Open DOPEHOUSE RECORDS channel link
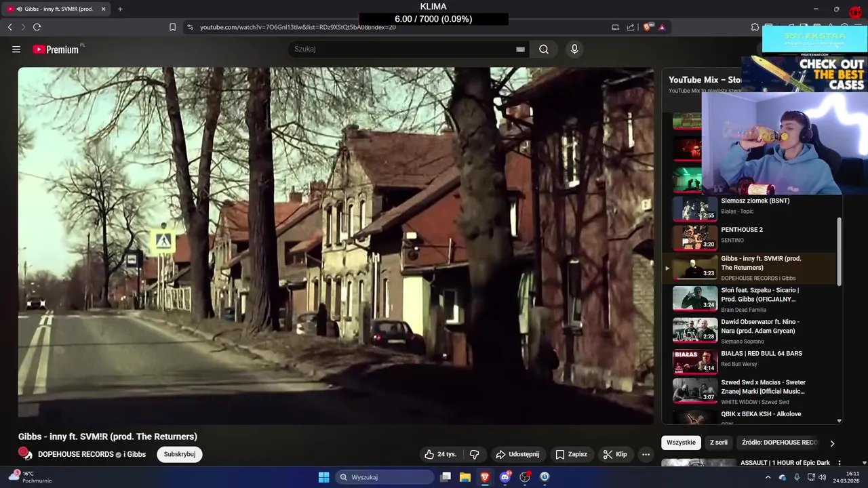The height and width of the screenshot is (488, 868). point(76,454)
